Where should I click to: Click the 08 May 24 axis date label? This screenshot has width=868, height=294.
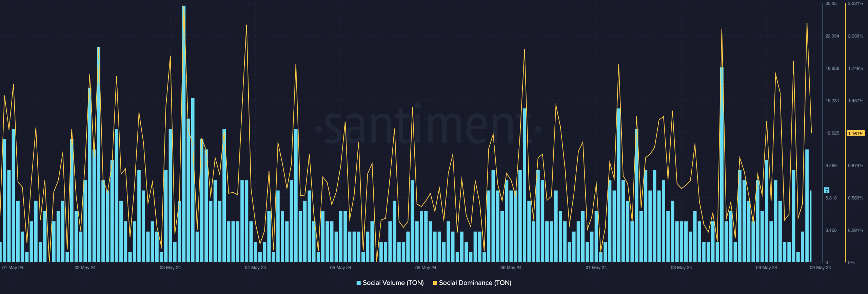point(681,268)
